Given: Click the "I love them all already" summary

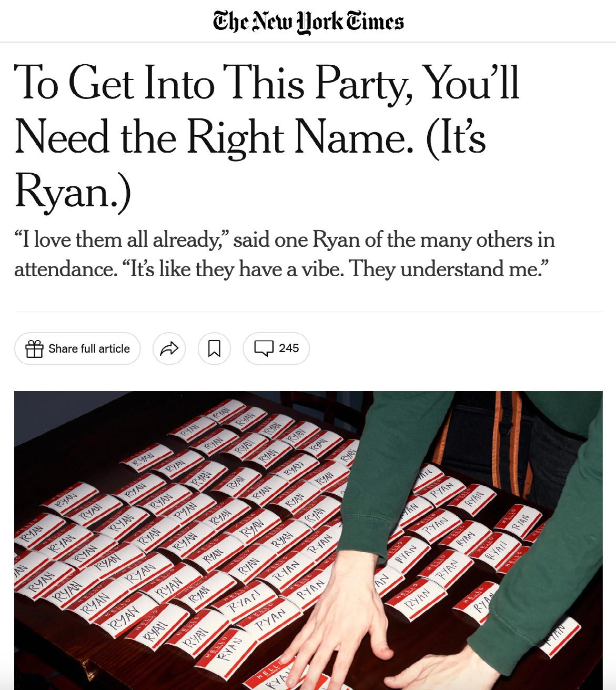Looking at the screenshot, I should coord(285,254).
